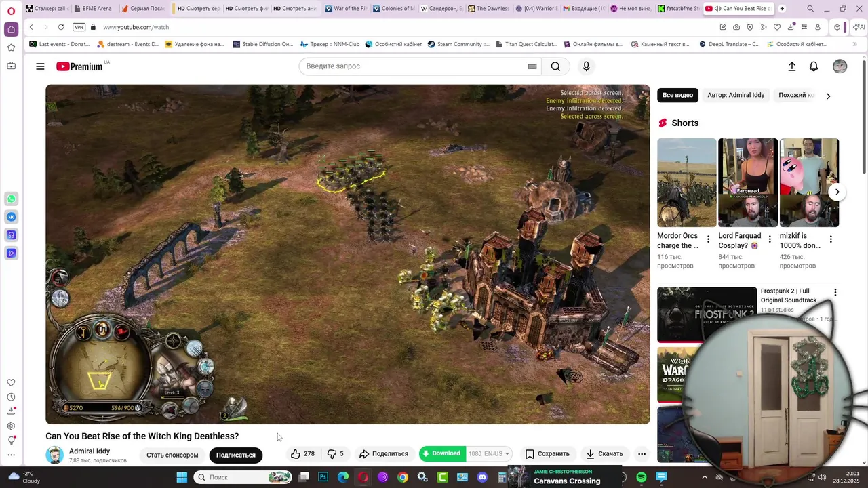
Task: Dislike the video (5 thumbs down)
Action: click(336, 454)
